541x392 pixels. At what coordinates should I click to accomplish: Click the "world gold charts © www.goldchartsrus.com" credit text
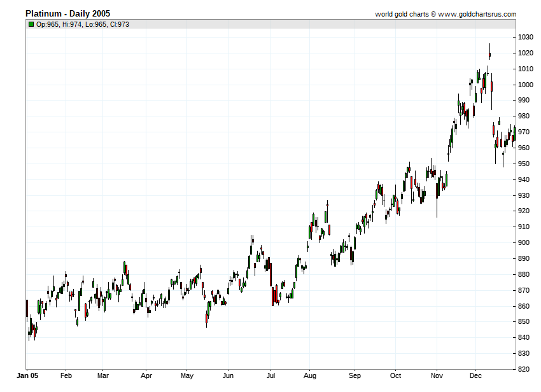pyautogui.click(x=446, y=14)
